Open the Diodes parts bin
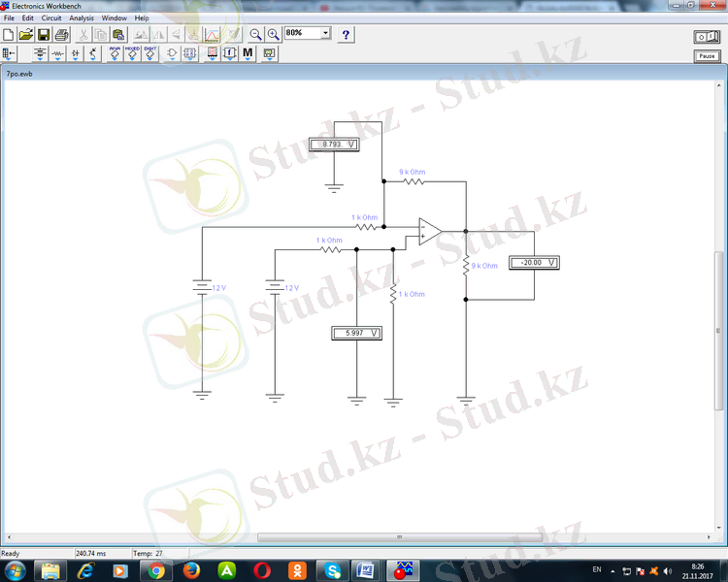This screenshot has width=728, height=582. pos(75,54)
